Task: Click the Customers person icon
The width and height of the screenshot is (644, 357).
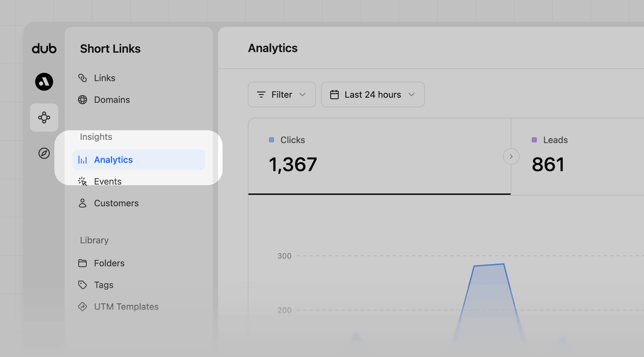Action: [82, 203]
